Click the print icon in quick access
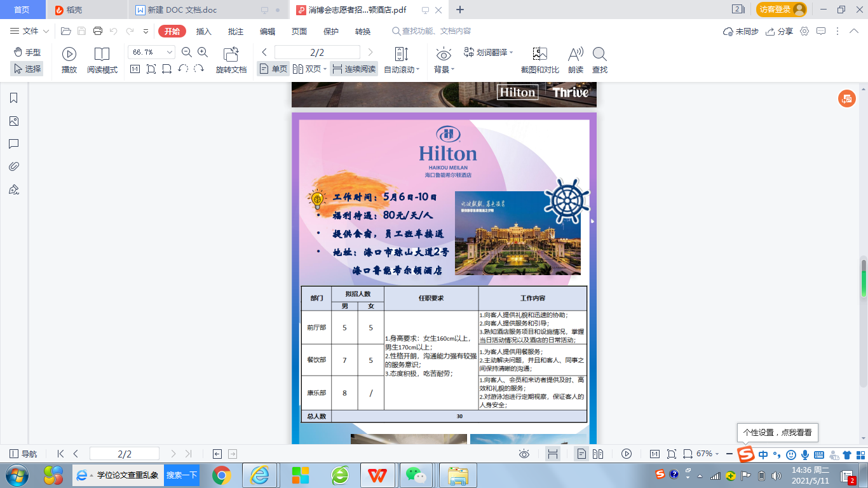This screenshot has height=488, width=868. tap(98, 31)
